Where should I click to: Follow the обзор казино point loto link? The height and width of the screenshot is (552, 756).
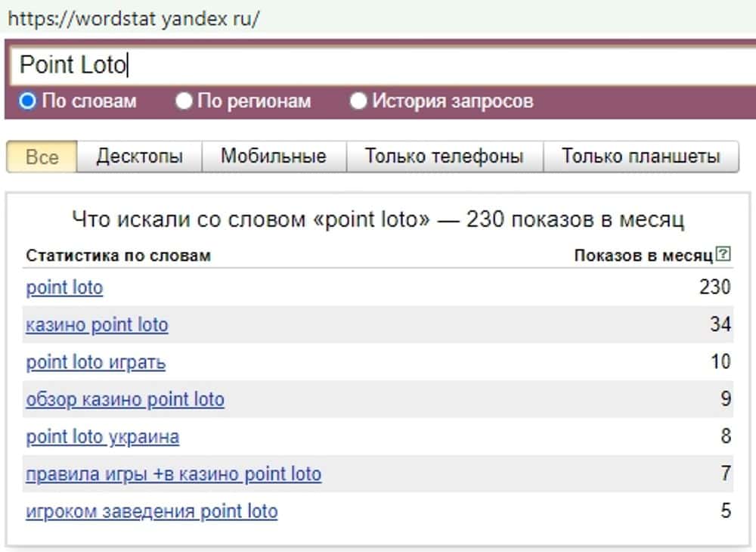click(125, 399)
